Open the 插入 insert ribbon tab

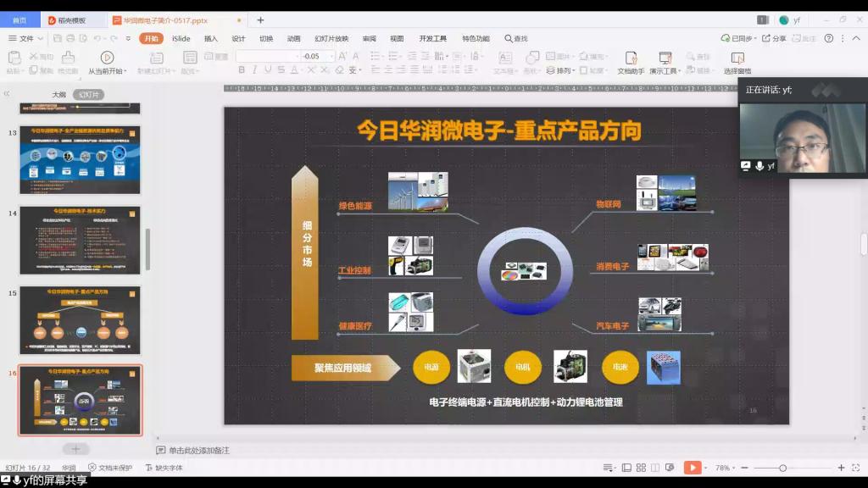tap(211, 38)
